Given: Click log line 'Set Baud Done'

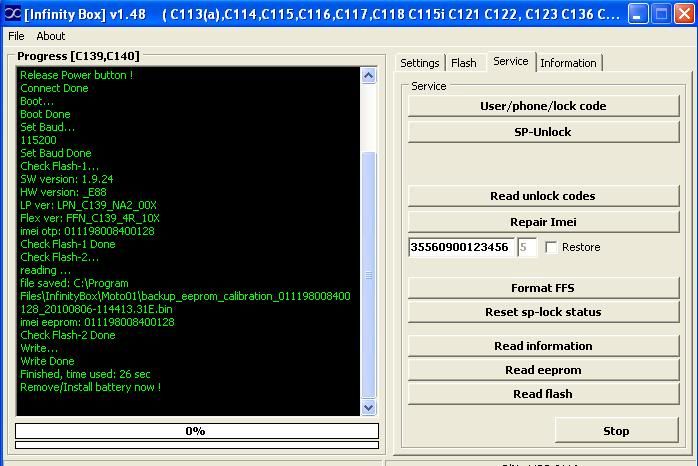Looking at the screenshot, I should 56,153.
